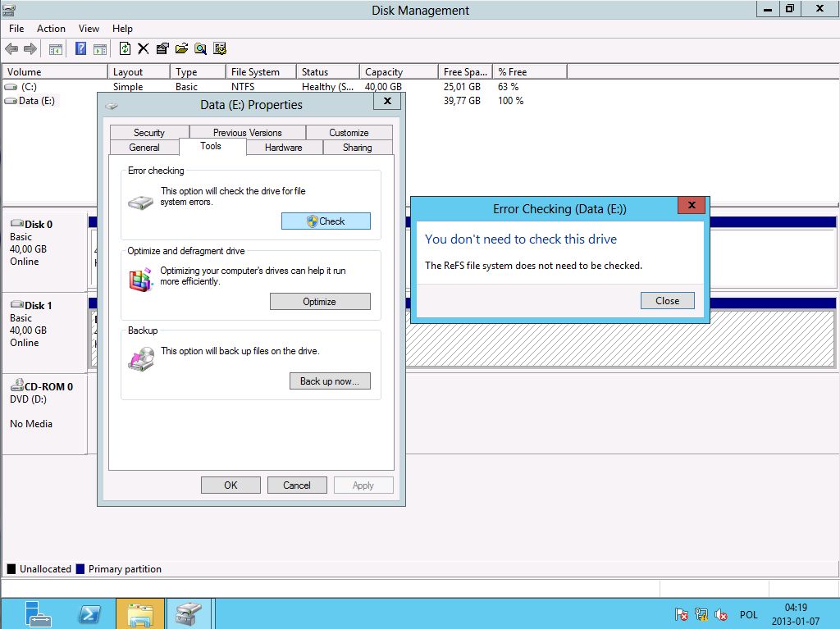840x629 pixels.
Task: Click the 25,01 GB free space value
Action: point(462,87)
